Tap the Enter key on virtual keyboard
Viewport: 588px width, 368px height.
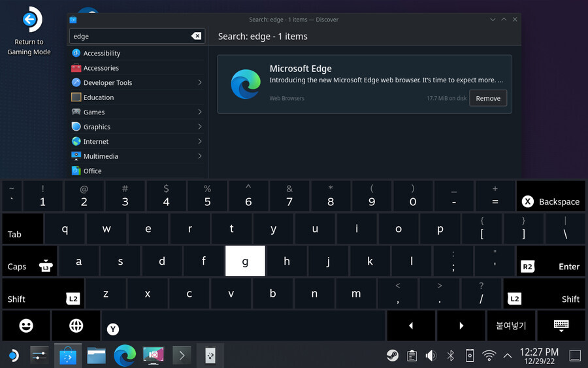[x=551, y=261]
